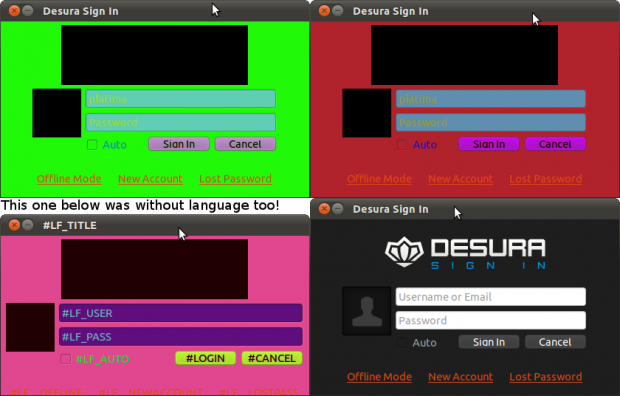Close the #LF_TITLE window

click(x=14, y=225)
